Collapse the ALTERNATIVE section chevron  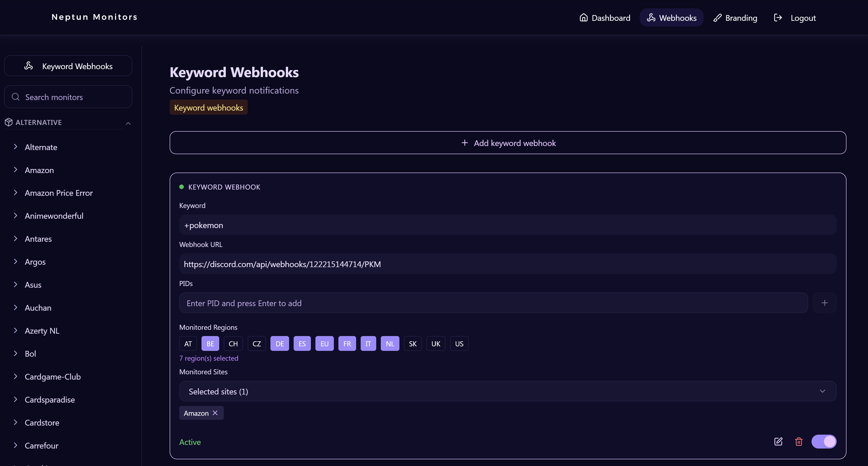click(x=128, y=123)
